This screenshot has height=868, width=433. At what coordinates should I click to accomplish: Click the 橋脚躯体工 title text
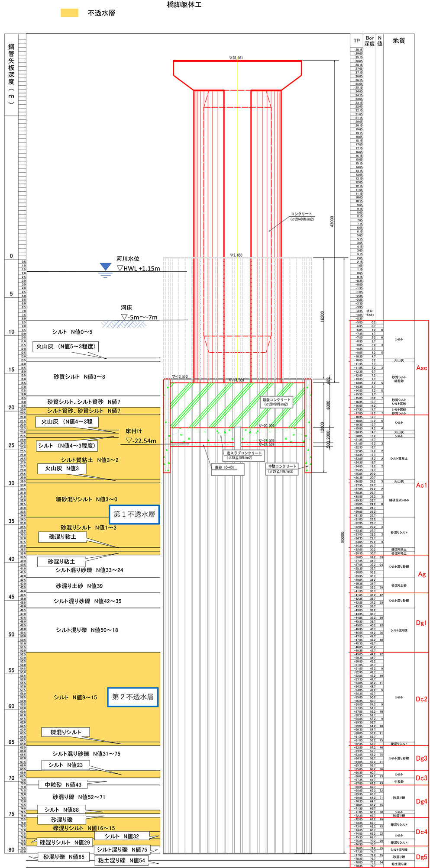pyautogui.click(x=184, y=5)
